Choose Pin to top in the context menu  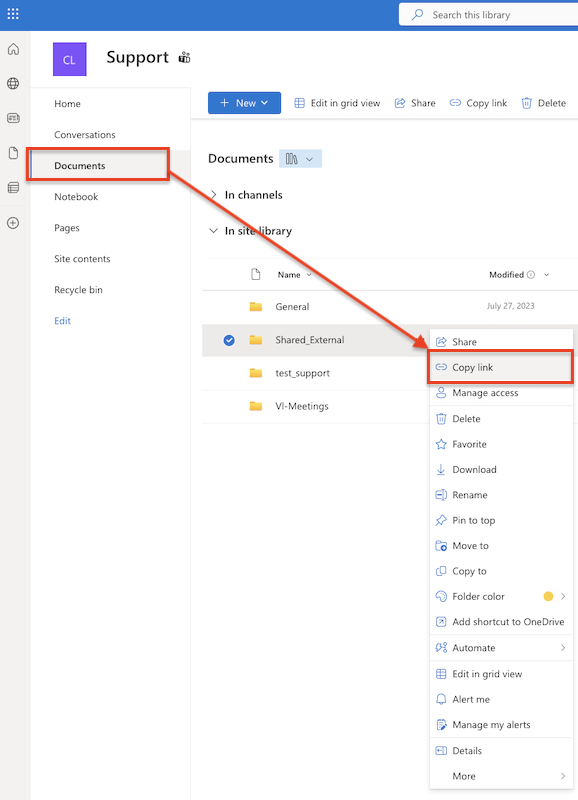coord(501,520)
